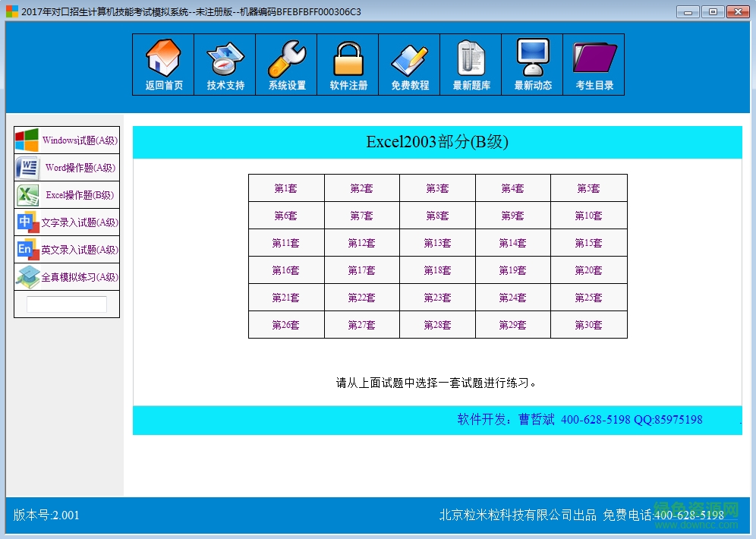Open the 考生目录 candidate directory folder

(593, 65)
